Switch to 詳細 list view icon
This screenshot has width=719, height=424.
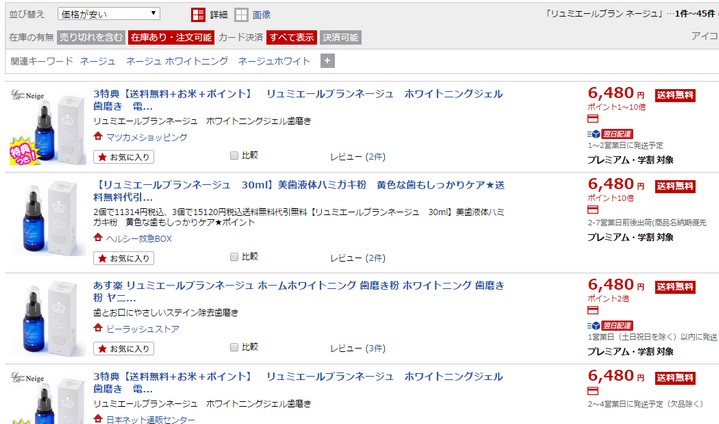click(198, 15)
